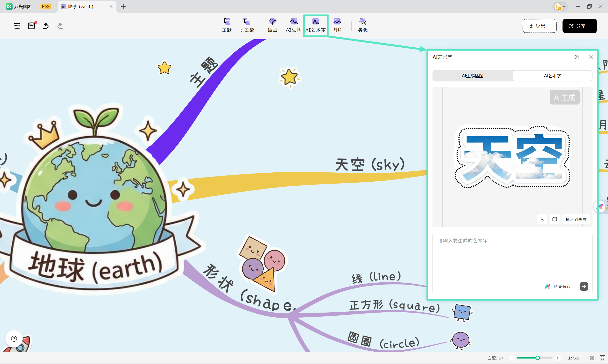Open the help question mark button
The image size is (608, 364).
(x=14, y=339)
